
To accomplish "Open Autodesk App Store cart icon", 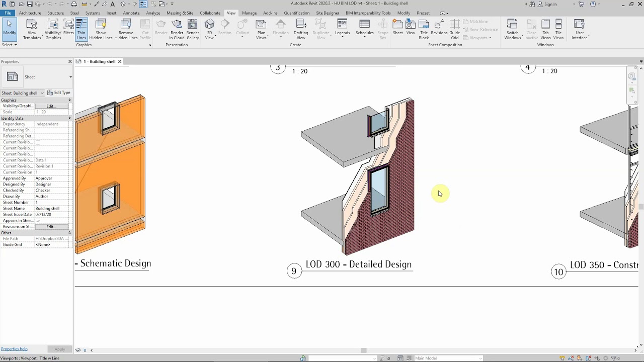I will click(x=581, y=4).
